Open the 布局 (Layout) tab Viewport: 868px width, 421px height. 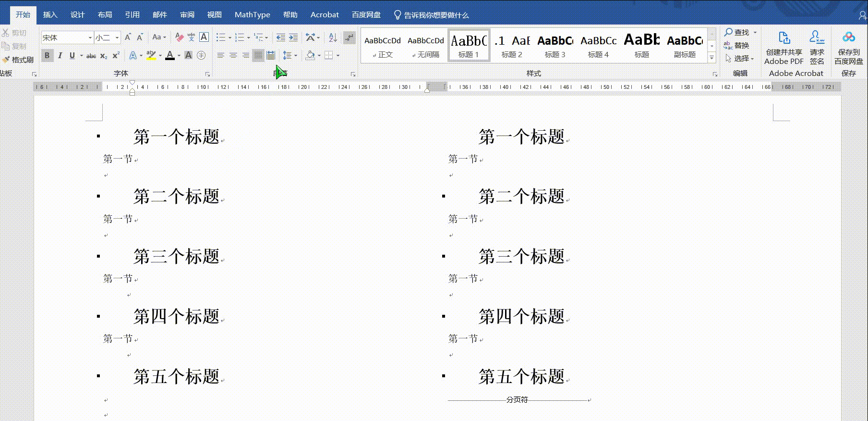[x=105, y=14]
